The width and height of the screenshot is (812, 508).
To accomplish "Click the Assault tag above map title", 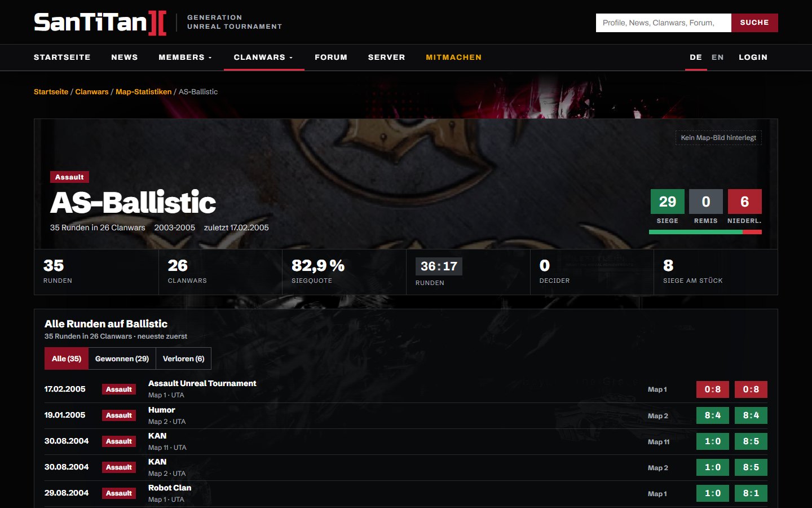I will point(69,177).
